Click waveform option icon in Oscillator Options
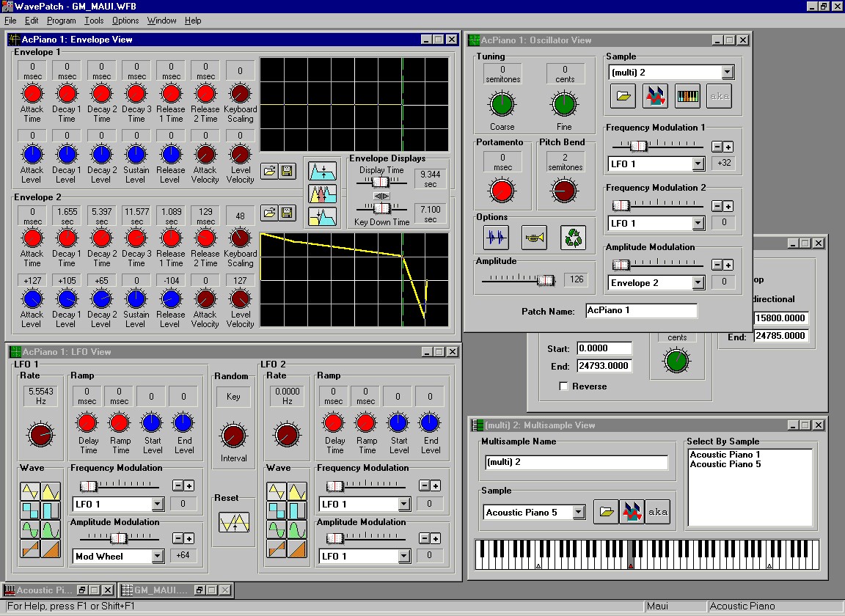 497,237
